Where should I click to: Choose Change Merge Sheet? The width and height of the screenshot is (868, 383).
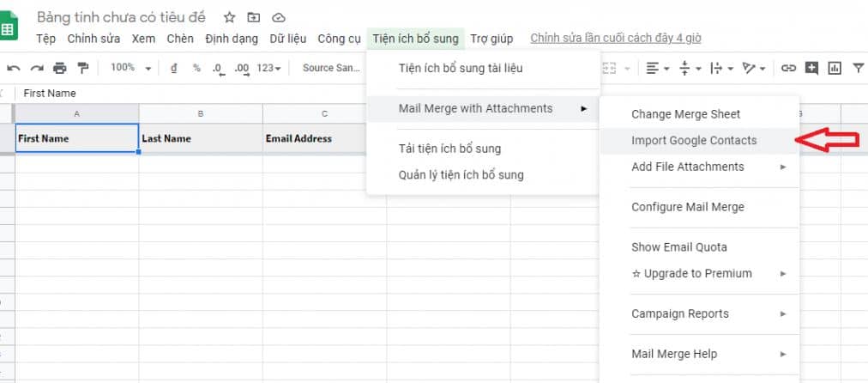(x=700, y=114)
